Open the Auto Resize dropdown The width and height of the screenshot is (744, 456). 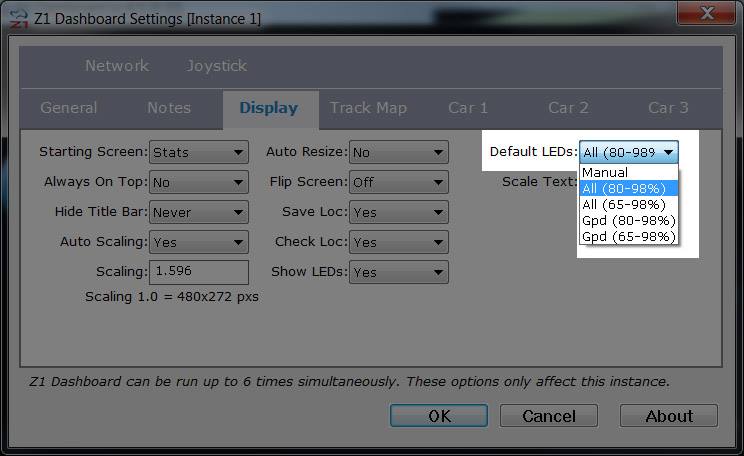click(x=399, y=152)
